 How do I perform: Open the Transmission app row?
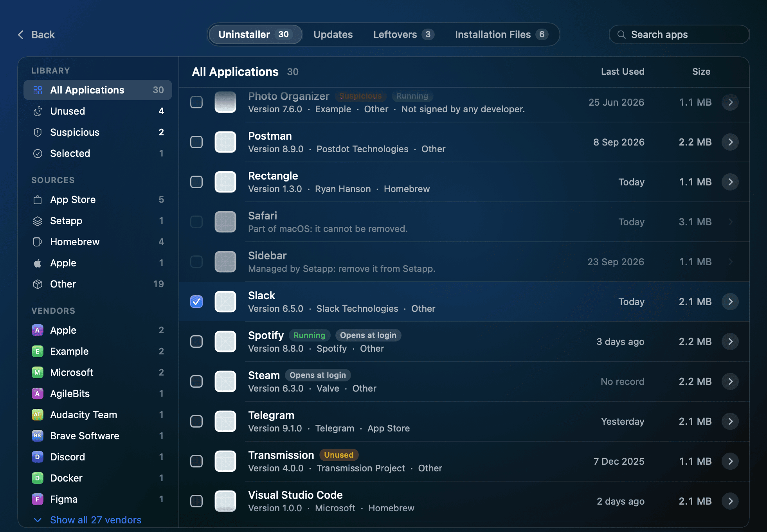[x=464, y=461]
